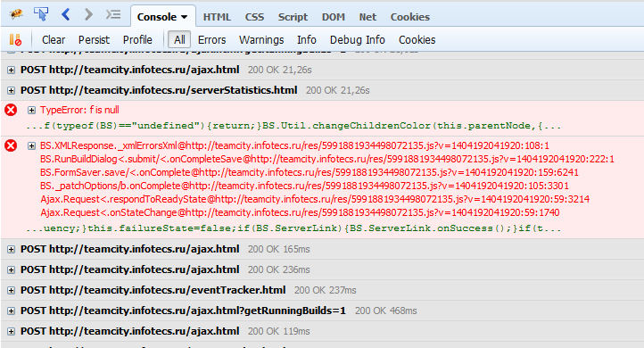Go back with the left arrow
644x348 pixels.
[66, 14]
